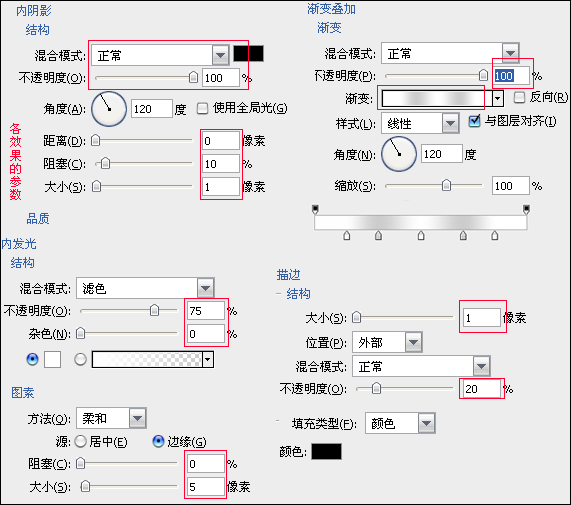Click the Inner Shadow angle dial
The width and height of the screenshot is (571, 505).
(109, 109)
